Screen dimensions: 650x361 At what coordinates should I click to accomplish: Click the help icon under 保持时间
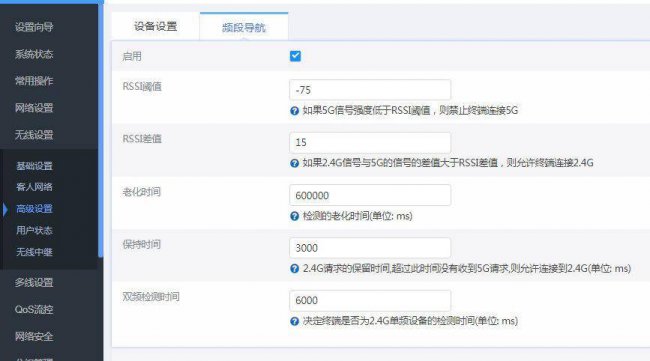pos(295,269)
